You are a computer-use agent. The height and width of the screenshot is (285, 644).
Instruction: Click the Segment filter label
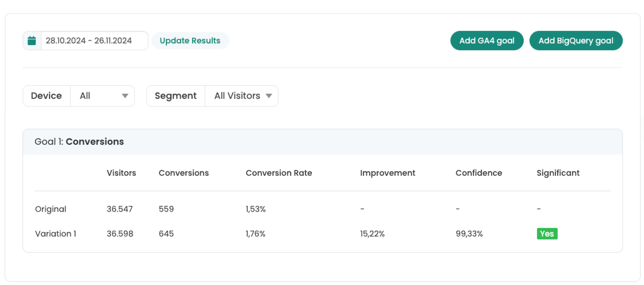[x=175, y=96]
